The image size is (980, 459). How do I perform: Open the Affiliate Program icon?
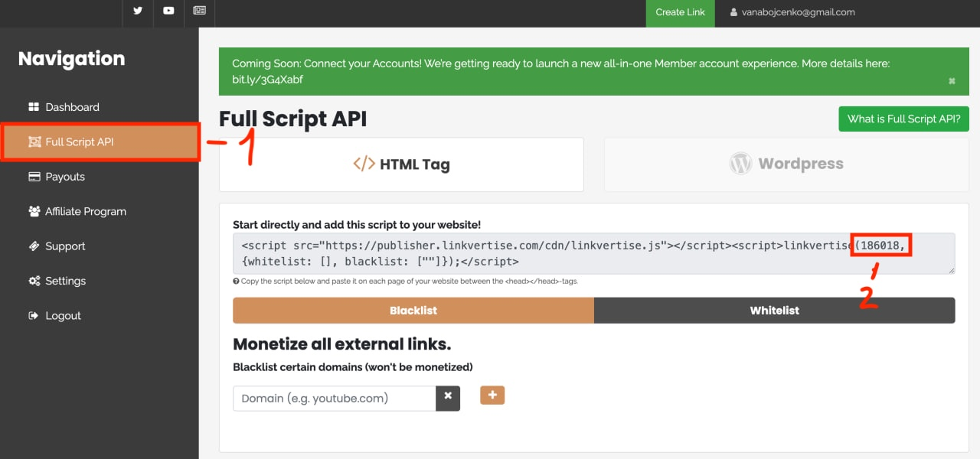coord(34,211)
